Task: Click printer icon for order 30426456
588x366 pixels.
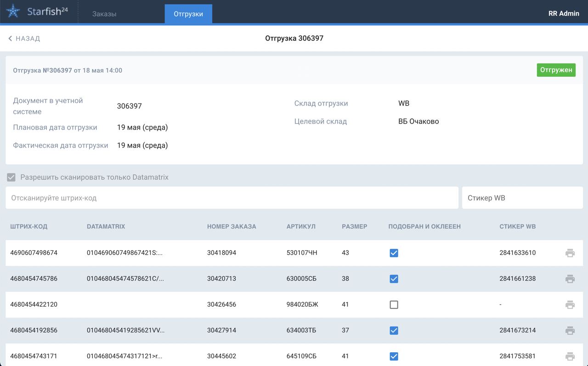Action: pyautogui.click(x=570, y=304)
